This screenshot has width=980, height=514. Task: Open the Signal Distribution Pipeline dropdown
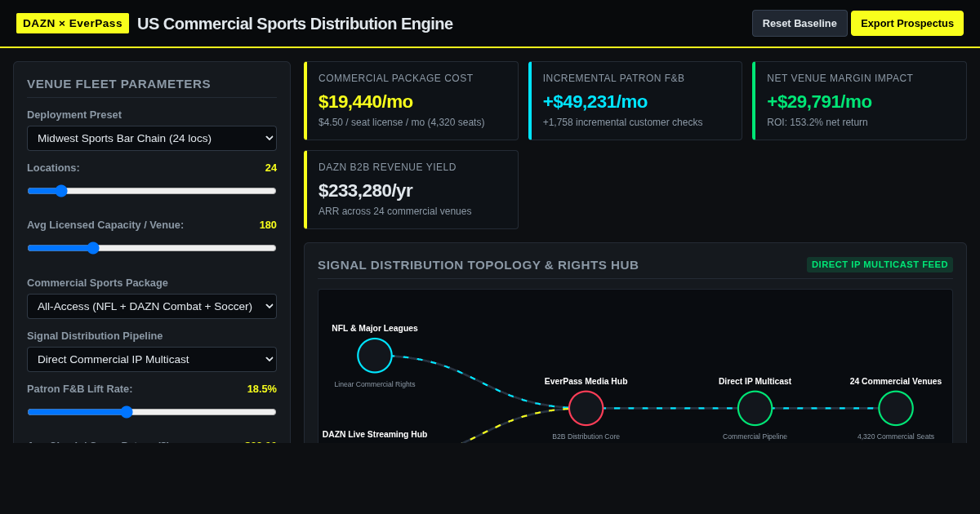click(x=152, y=359)
